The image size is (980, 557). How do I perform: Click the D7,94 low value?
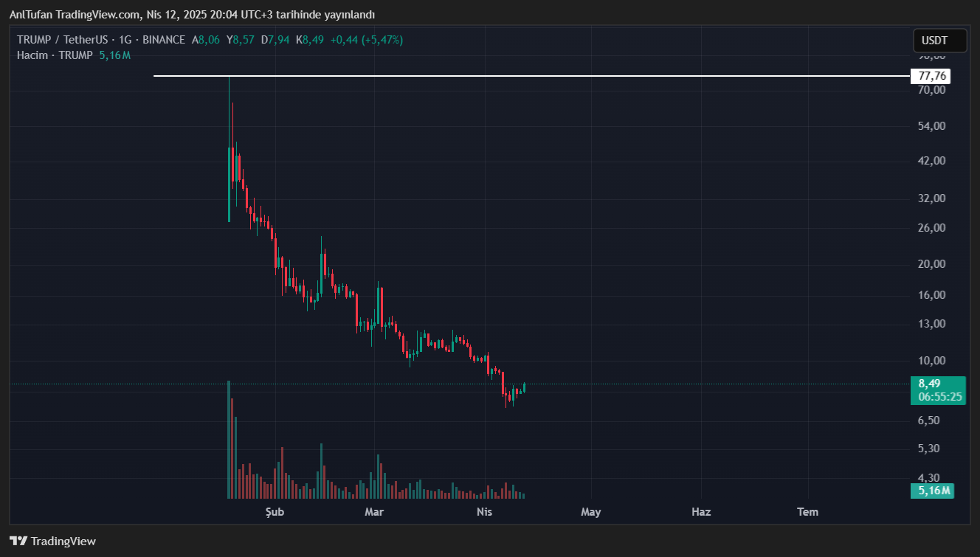click(275, 40)
